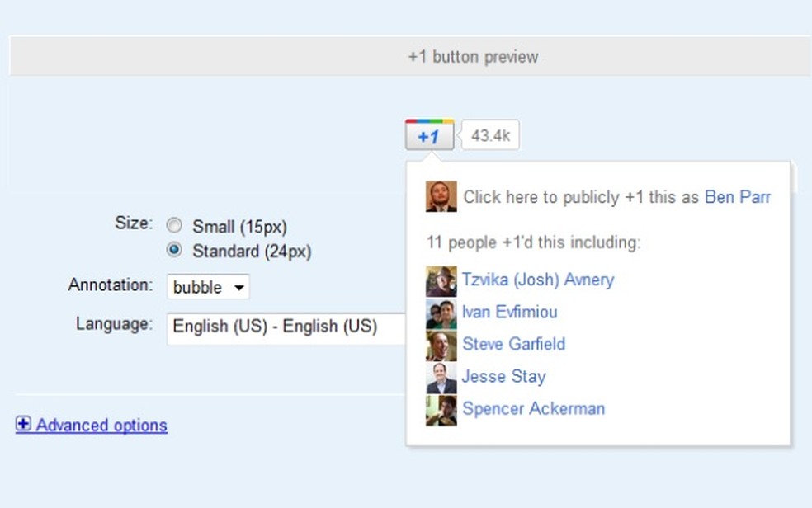This screenshot has height=508, width=812.
Task: Open the Language selection dropdown
Action: pyautogui.click(x=285, y=327)
